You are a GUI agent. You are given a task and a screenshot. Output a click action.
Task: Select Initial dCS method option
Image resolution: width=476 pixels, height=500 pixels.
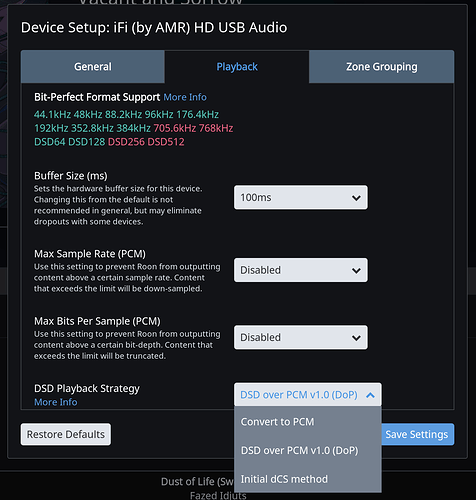click(308, 479)
